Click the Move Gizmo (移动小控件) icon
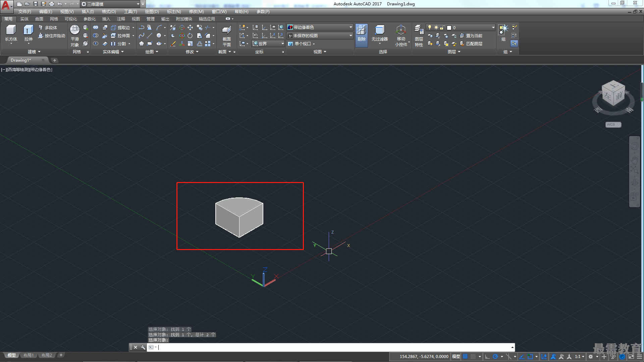The image size is (644, 362). pyautogui.click(x=401, y=36)
